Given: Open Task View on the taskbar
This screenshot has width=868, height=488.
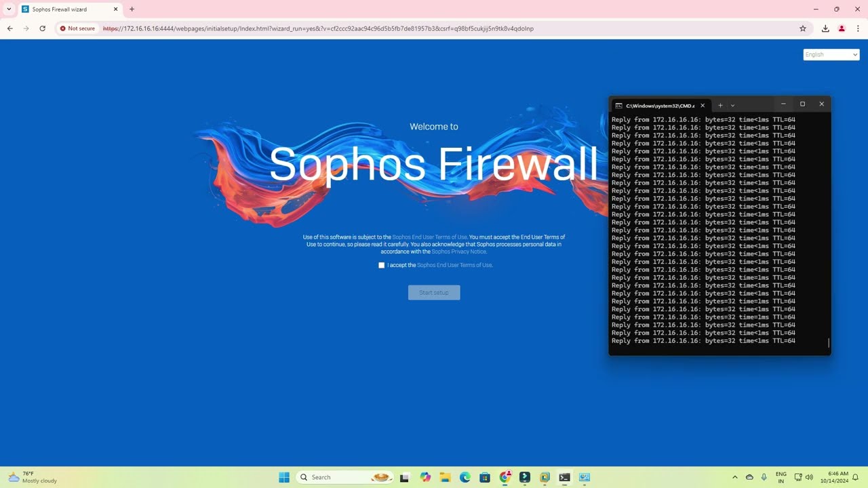Looking at the screenshot, I should point(405,477).
